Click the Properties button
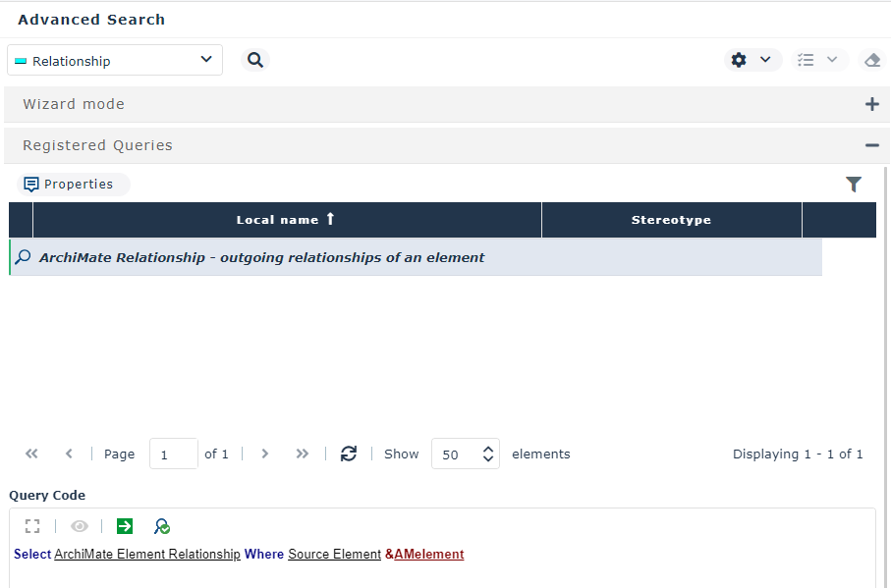 pos(69,185)
